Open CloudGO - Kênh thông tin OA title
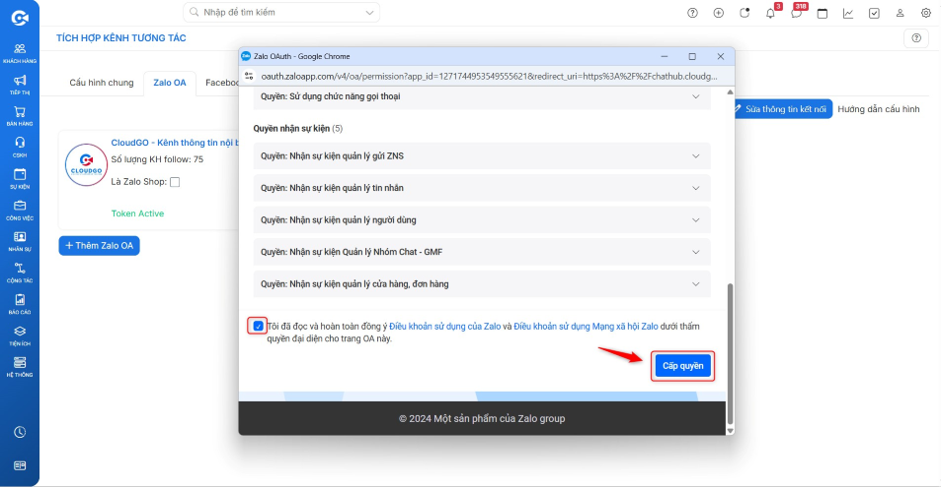This screenshot has height=487, width=941. [x=175, y=143]
